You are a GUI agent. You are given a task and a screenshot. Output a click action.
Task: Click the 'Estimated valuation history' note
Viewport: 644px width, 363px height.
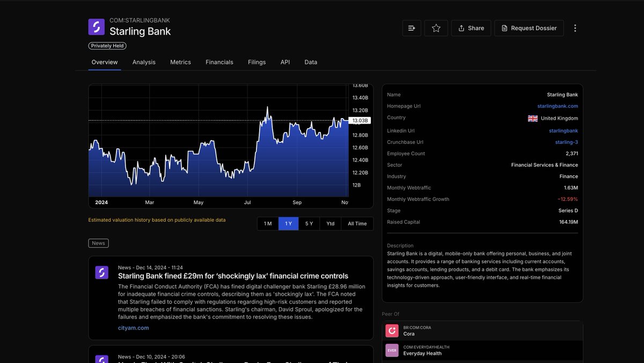pos(157,220)
